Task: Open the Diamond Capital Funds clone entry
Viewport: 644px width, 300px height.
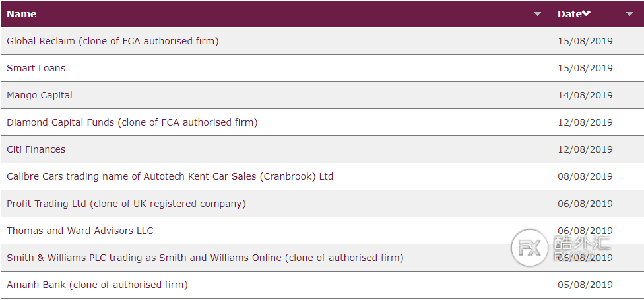Action: (132, 122)
